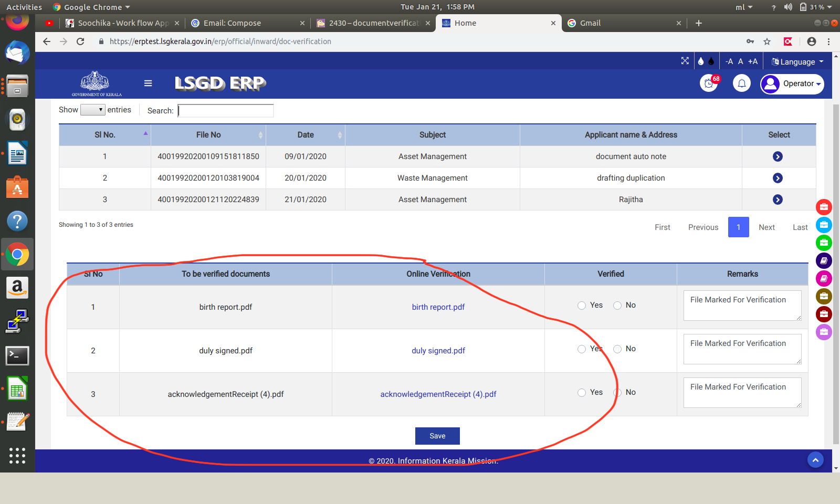Select No for duly signed.pdf verification
Screen dimensions: 840x504
coord(617,349)
